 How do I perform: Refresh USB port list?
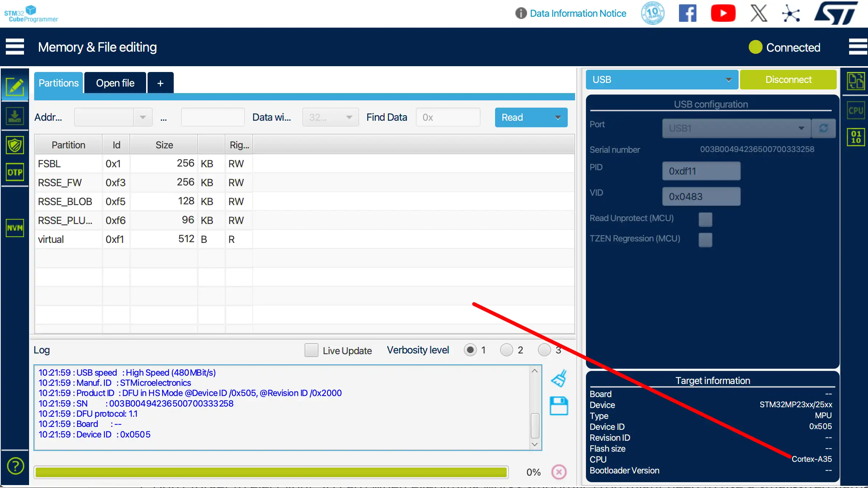coord(824,128)
